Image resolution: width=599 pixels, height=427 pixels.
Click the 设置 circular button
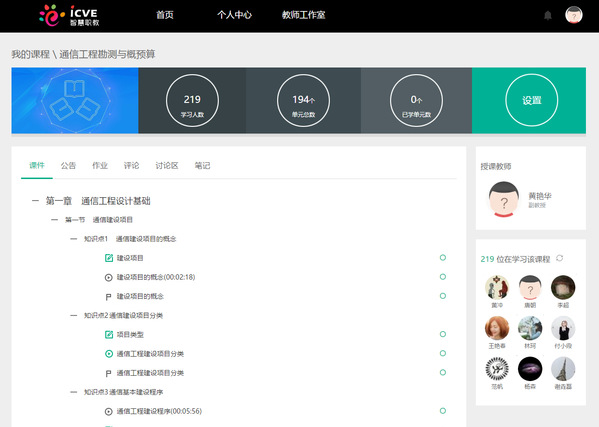pyautogui.click(x=531, y=100)
